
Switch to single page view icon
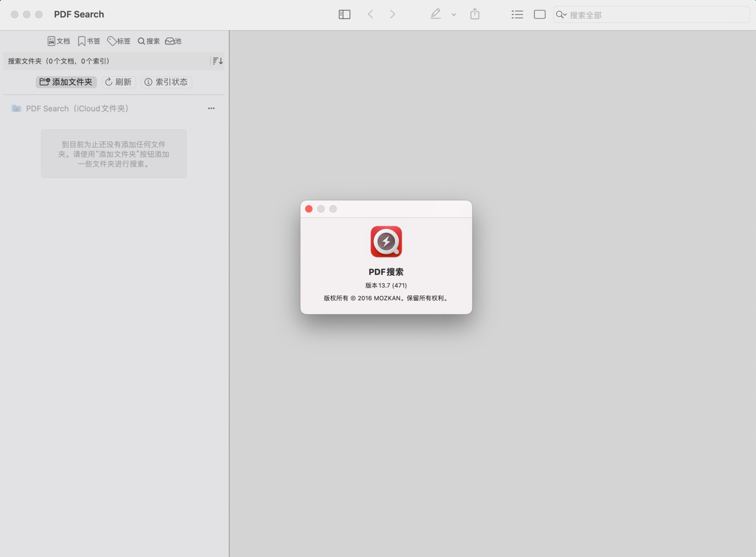click(x=540, y=15)
